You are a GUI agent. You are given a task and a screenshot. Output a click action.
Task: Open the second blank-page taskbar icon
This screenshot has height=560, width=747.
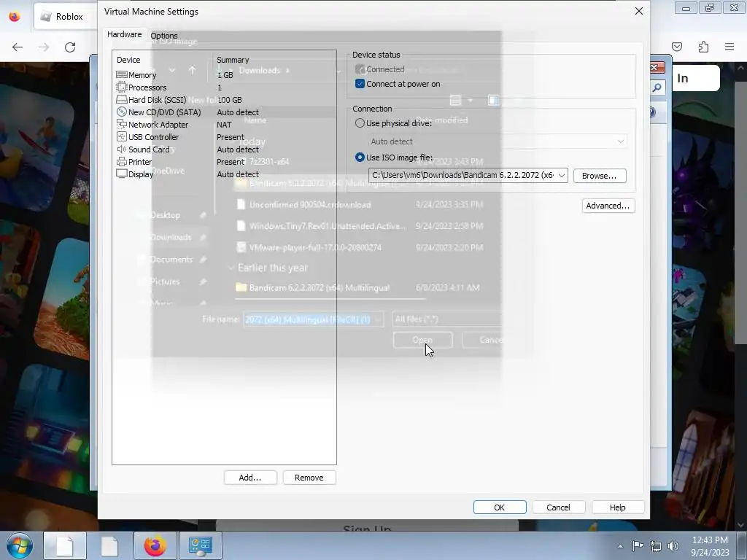[109, 545]
